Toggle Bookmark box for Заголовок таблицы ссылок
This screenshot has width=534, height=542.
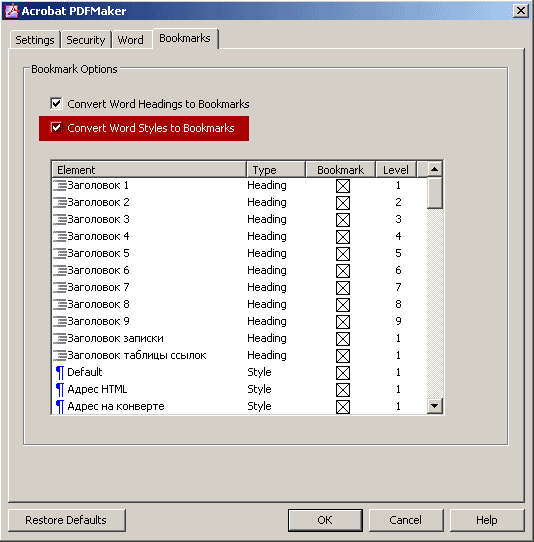pyautogui.click(x=343, y=355)
